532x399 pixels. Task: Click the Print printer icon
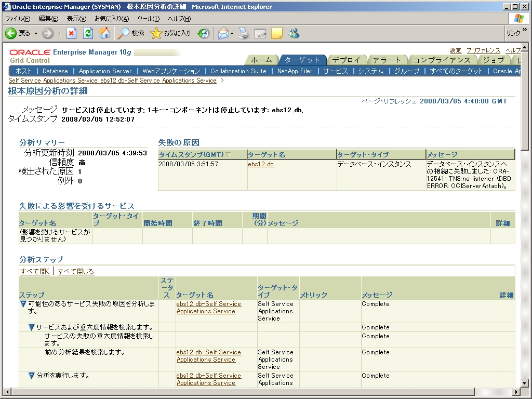[244, 33]
